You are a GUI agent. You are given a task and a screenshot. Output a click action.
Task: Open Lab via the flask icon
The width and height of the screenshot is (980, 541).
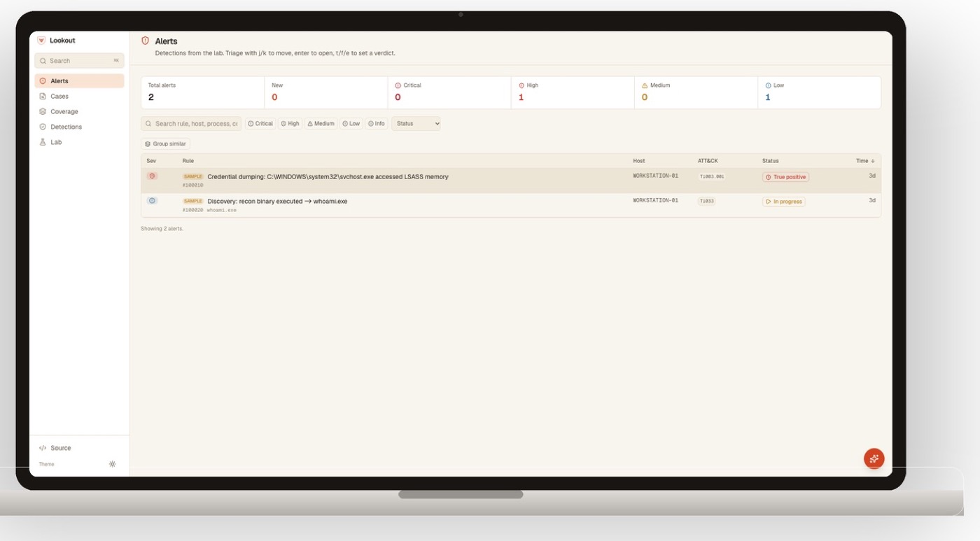click(x=43, y=142)
